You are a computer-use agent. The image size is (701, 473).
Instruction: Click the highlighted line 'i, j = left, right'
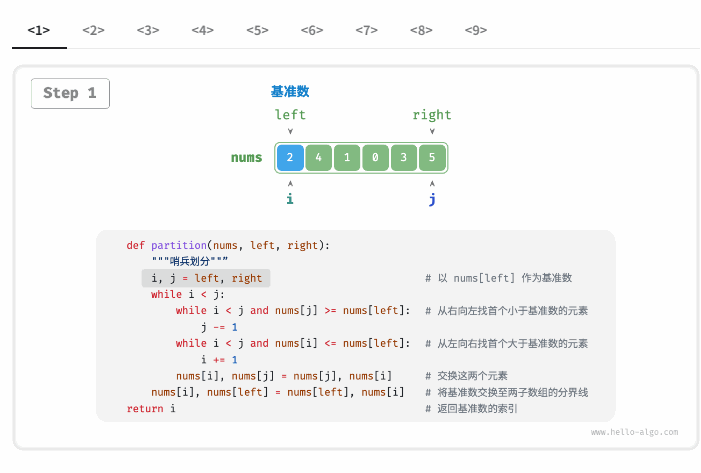206,278
